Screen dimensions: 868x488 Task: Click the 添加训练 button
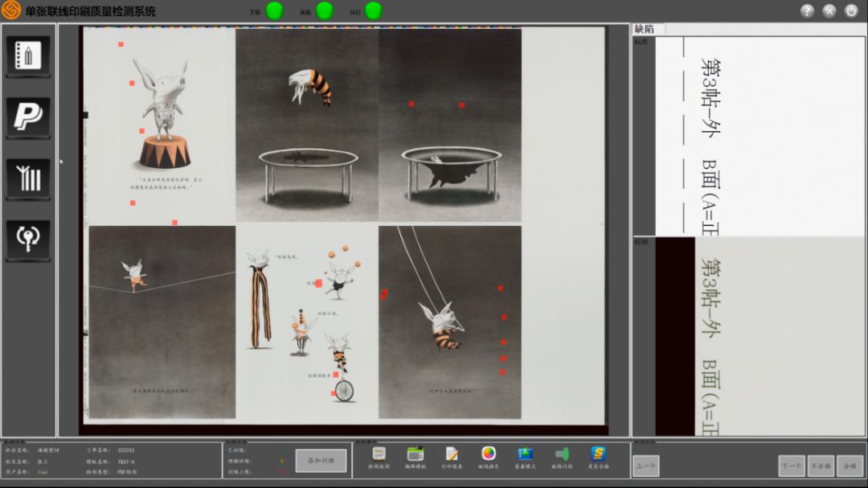(x=321, y=461)
